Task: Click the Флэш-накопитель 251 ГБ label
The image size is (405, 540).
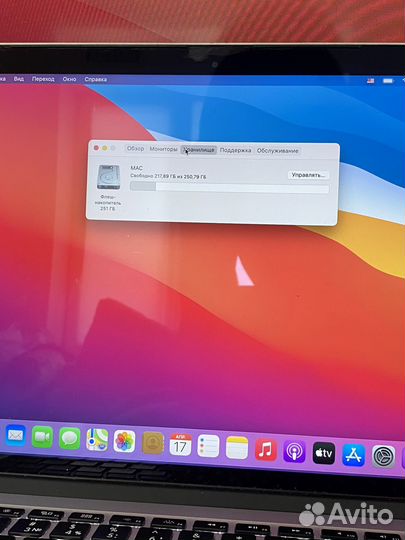Action: pyautogui.click(x=108, y=202)
